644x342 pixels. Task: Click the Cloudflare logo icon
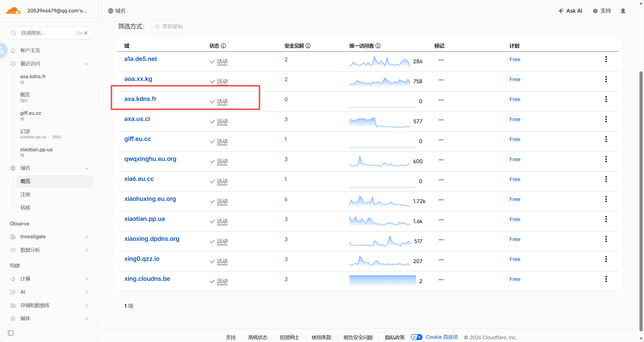pyautogui.click(x=13, y=11)
